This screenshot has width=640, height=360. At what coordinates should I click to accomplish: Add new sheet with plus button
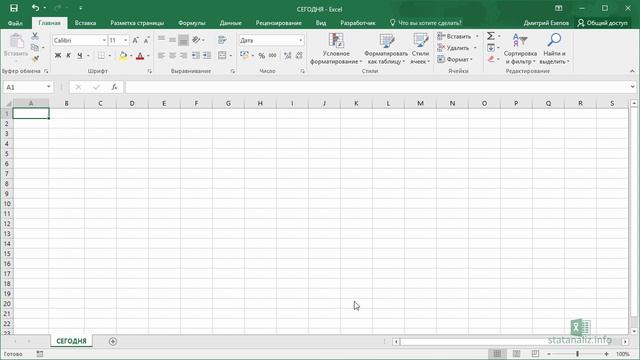113,341
